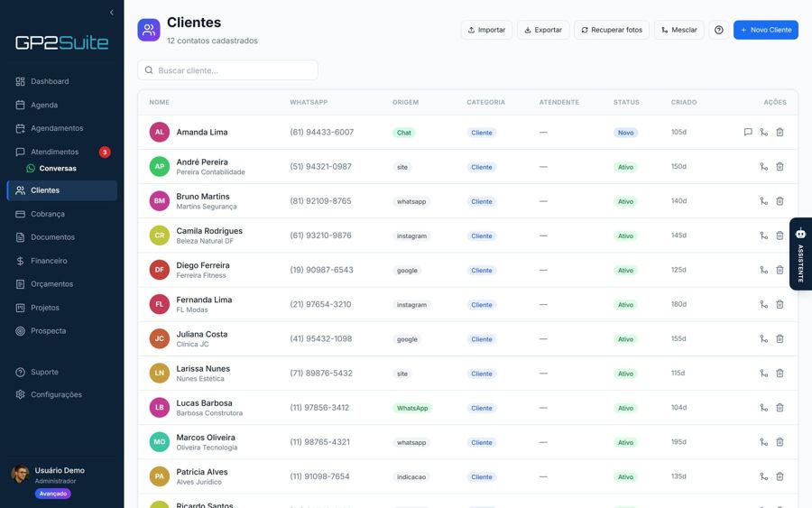Screen dimensions: 812x508
Task: Click the indicacao origin tag for Patricia Alves
Action: [411, 477]
